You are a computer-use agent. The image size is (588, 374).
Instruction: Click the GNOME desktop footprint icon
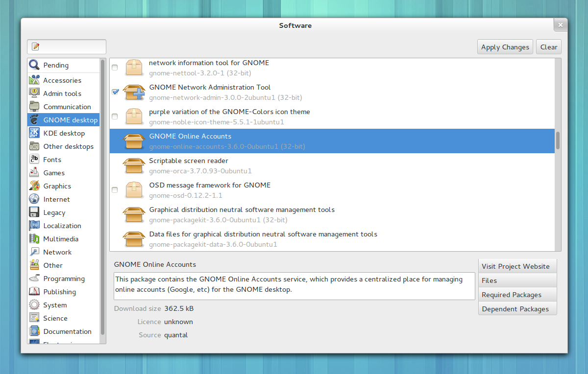[34, 119]
